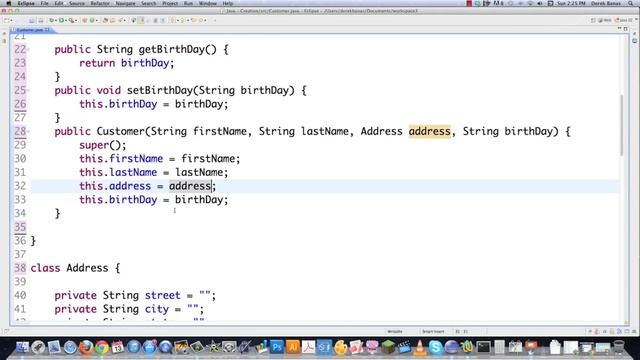Screen dimensions: 640x360
Task: Open Terminal from the dock
Action: tap(484, 347)
